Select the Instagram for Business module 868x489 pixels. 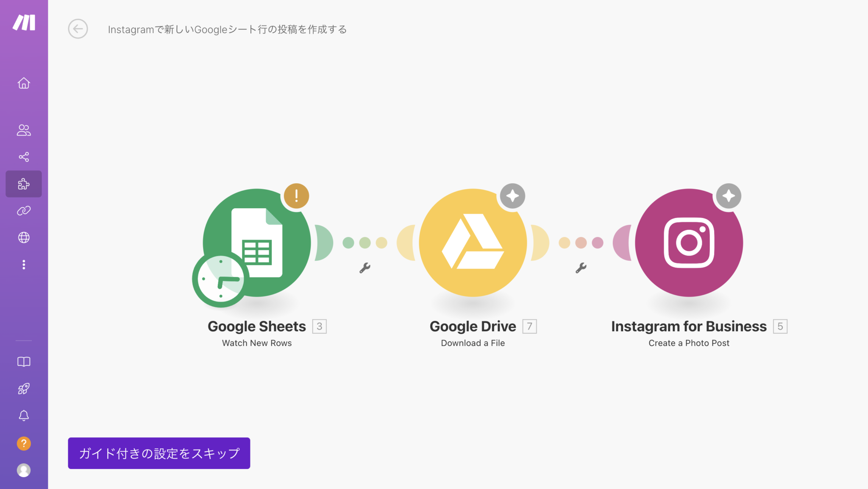tap(689, 243)
